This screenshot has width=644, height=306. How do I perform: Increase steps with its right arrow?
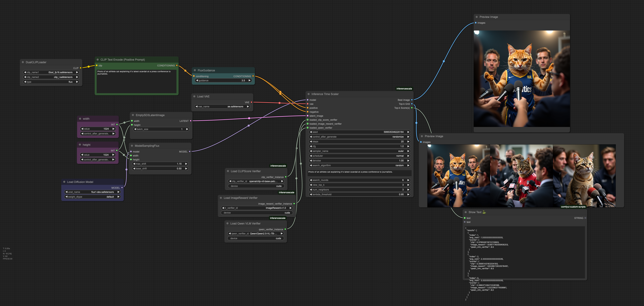[408, 142]
